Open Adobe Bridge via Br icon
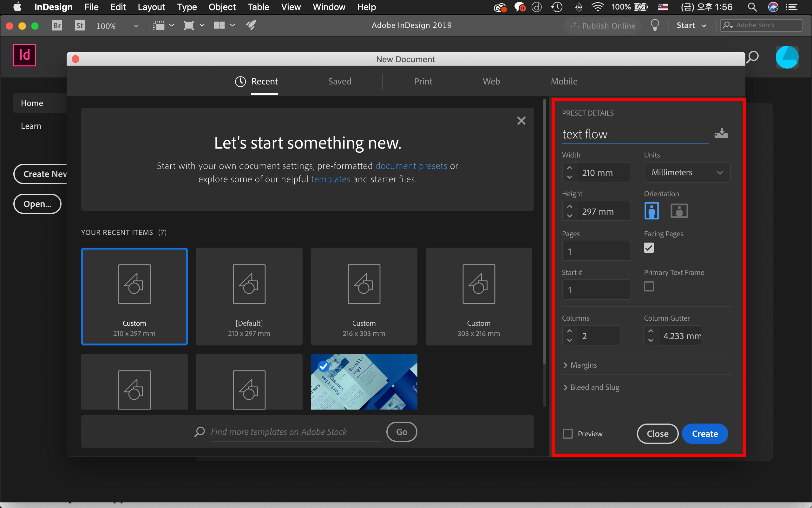812x508 pixels. pos(57,25)
